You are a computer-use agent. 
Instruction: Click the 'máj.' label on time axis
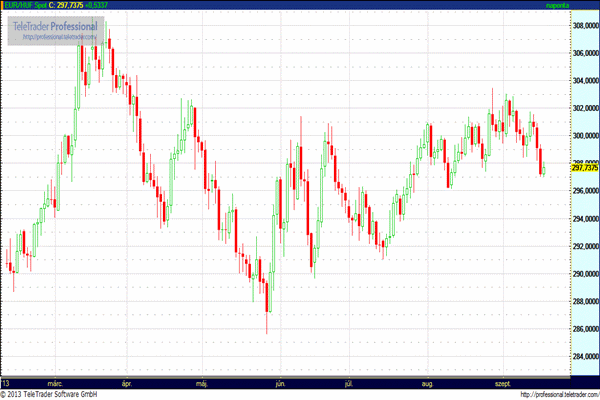[202, 382]
